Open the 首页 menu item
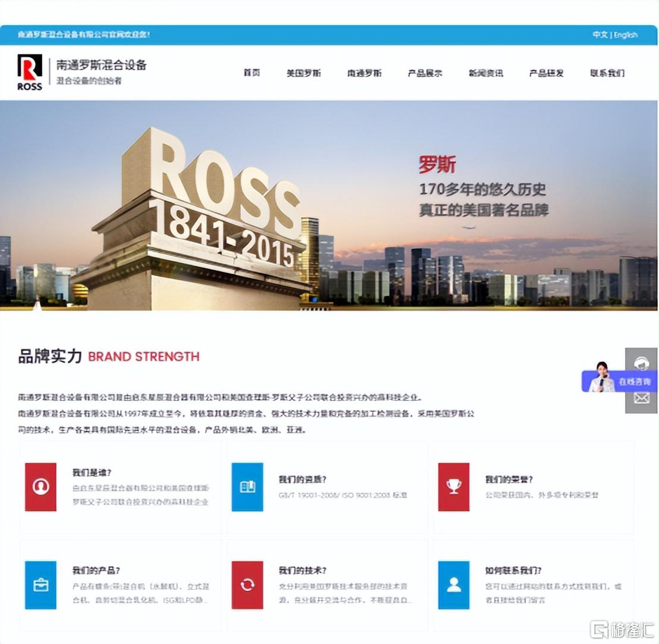Image resolution: width=659 pixels, height=644 pixels. (x=252, y=73)
